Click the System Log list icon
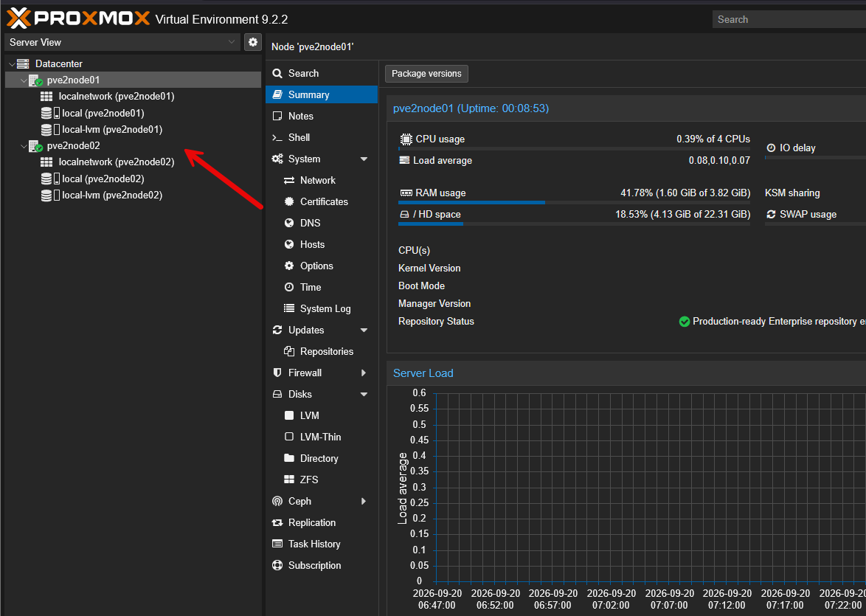This screenshot has width=866, height=616. click(289, 308)
